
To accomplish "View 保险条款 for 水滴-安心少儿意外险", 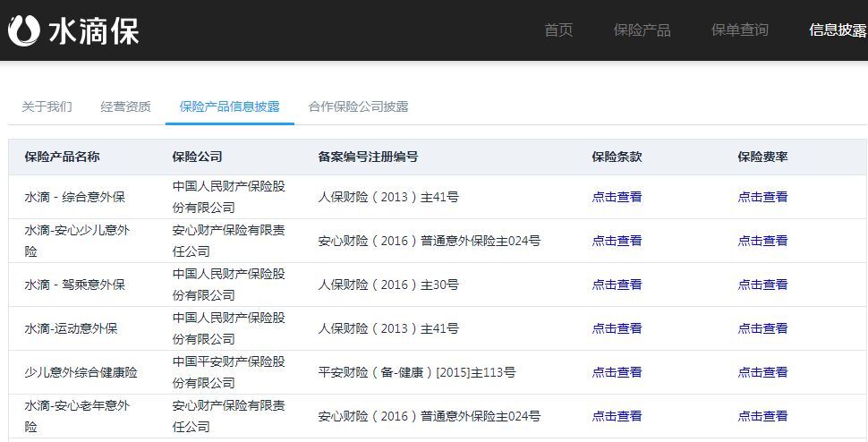I will [617, 241].
